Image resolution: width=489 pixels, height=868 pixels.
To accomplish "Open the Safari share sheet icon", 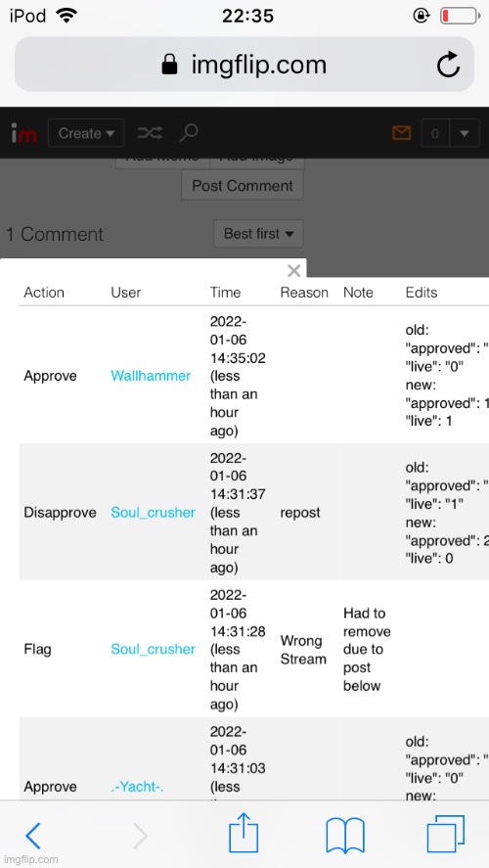I will click(244, 832).
